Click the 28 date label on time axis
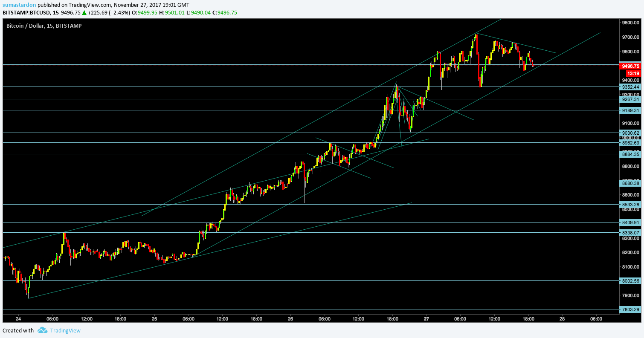The width and height of the screenshot is (644, 338). [x=562, y=319]
